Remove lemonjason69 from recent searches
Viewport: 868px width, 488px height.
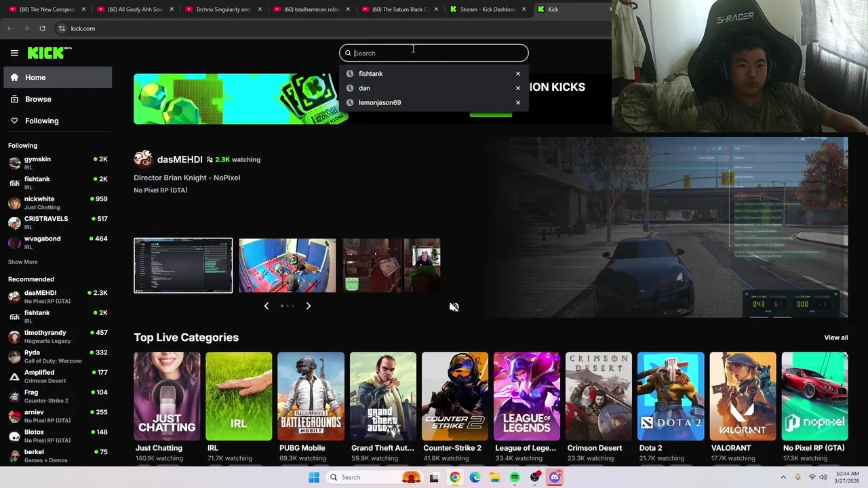[518, 102]
